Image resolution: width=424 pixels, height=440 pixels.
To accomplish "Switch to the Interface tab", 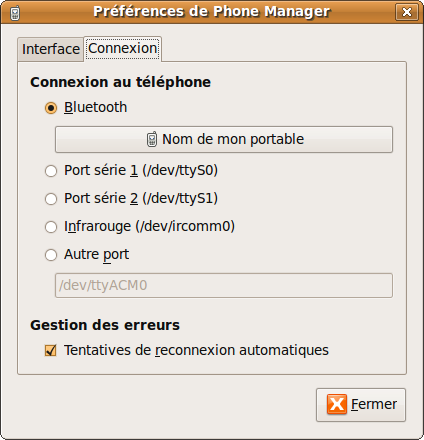I will pos(51,49).
